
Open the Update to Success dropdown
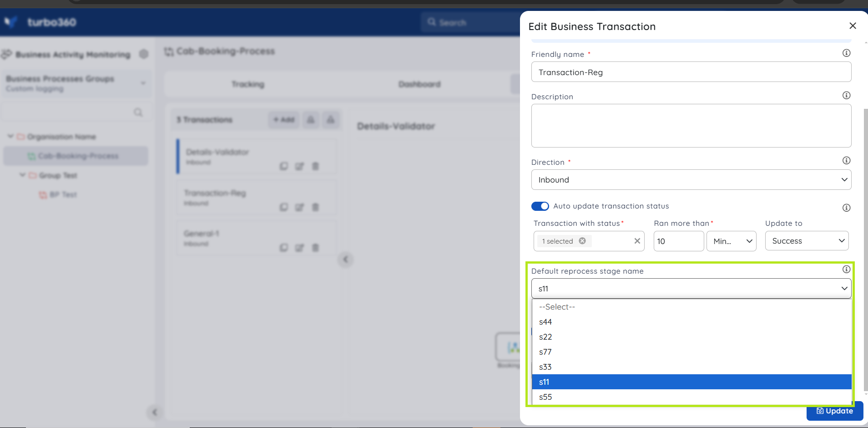(807, 241)
